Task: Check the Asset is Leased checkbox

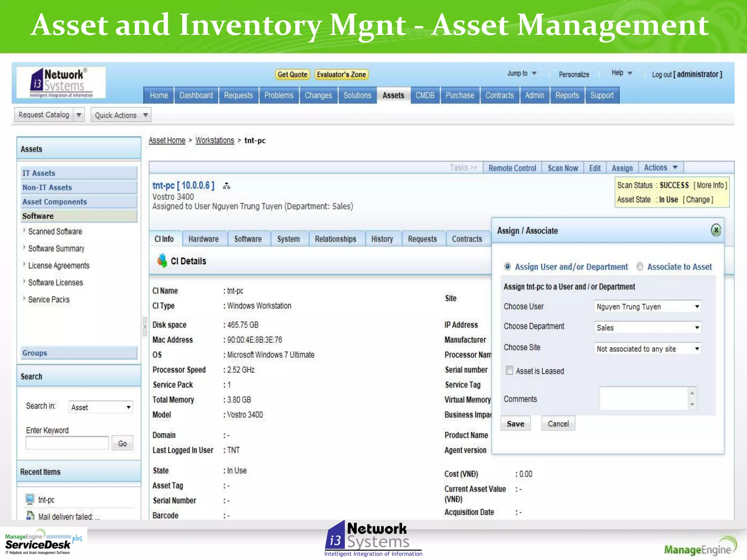Action: (x=510, y=370)
